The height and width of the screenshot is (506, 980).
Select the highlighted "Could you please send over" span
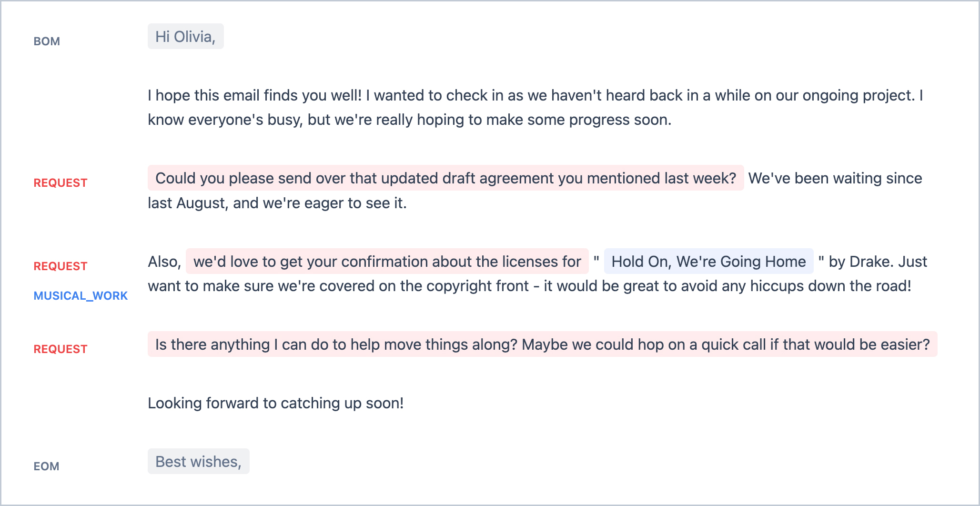pos(445,178)
